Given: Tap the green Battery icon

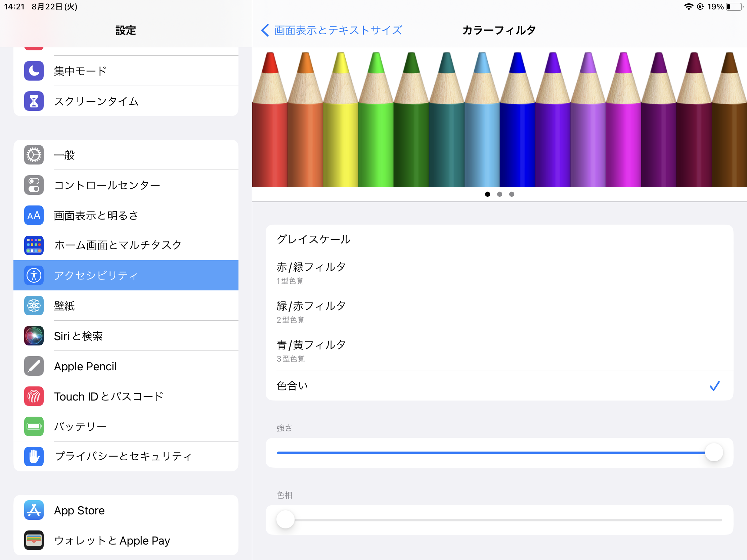Looking at the screenshot, I should click(34, 426).
